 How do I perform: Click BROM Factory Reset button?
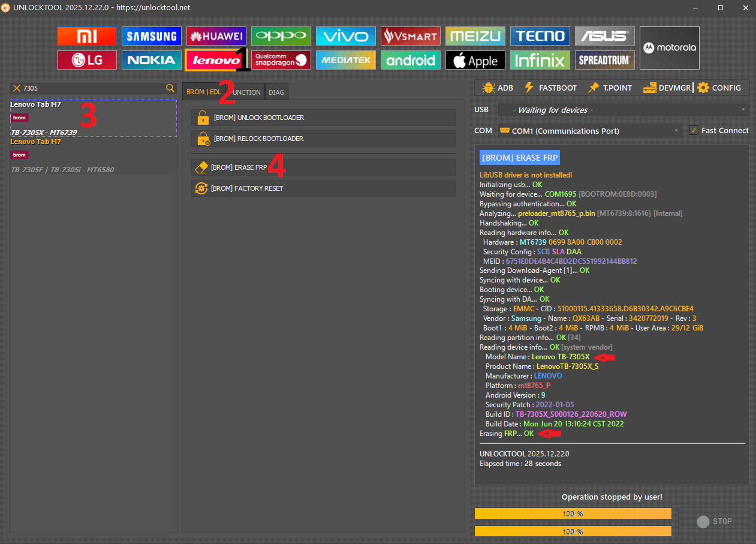click(x=323, y=188)
